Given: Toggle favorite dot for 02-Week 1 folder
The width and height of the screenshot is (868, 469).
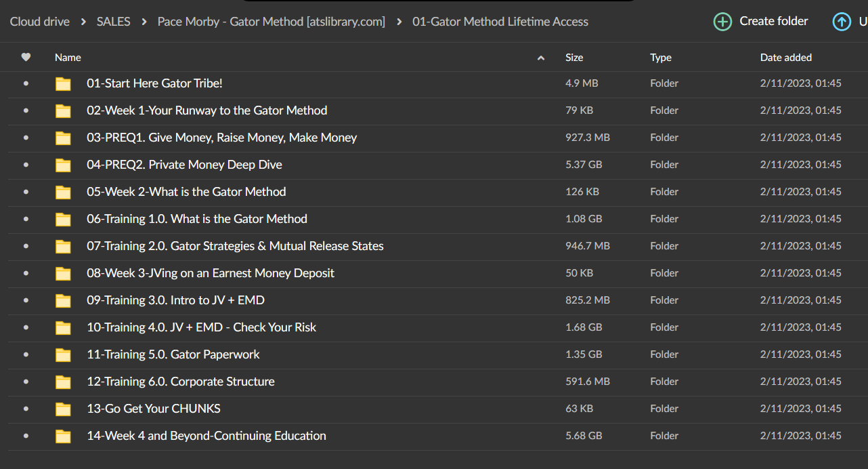Looking at the screenshot, I should click(x=26, y=110).
